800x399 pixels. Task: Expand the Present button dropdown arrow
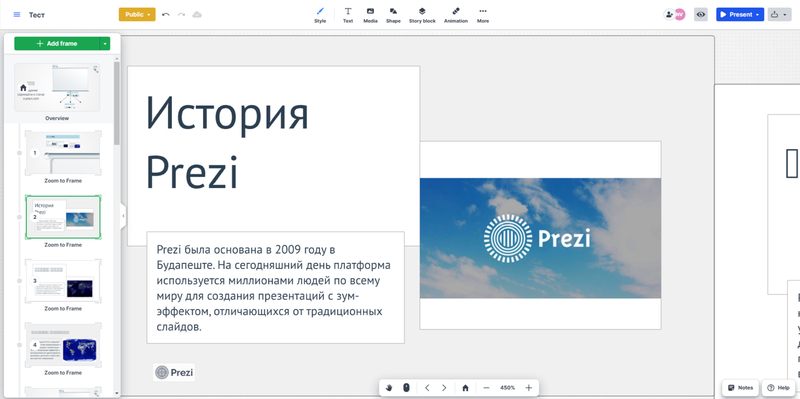click(759, 15)
